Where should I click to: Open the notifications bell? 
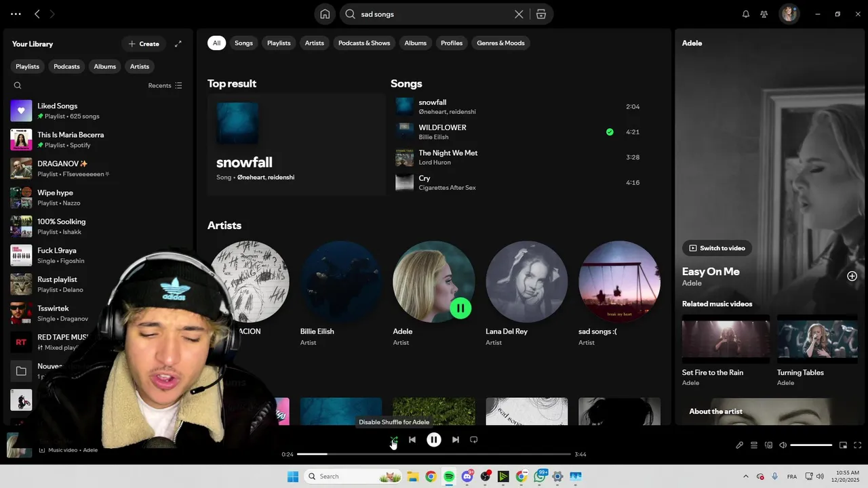pyautogui.click(x=746, y=14)
